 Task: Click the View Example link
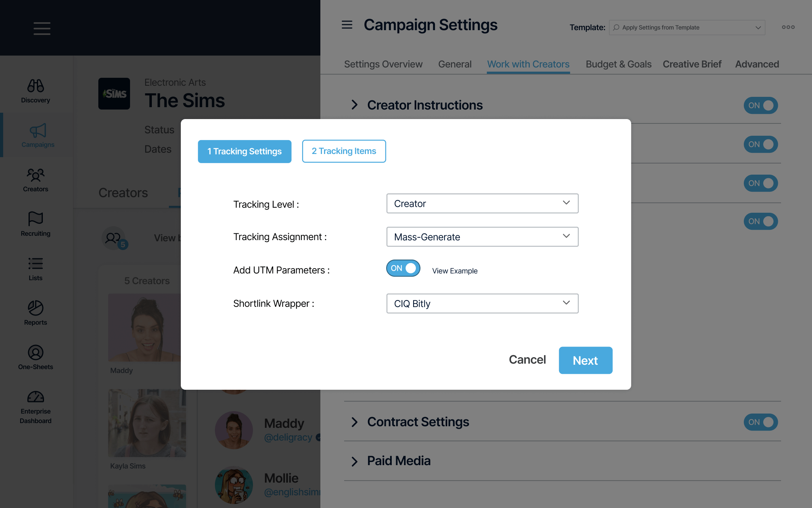click(x=455, y=271)
